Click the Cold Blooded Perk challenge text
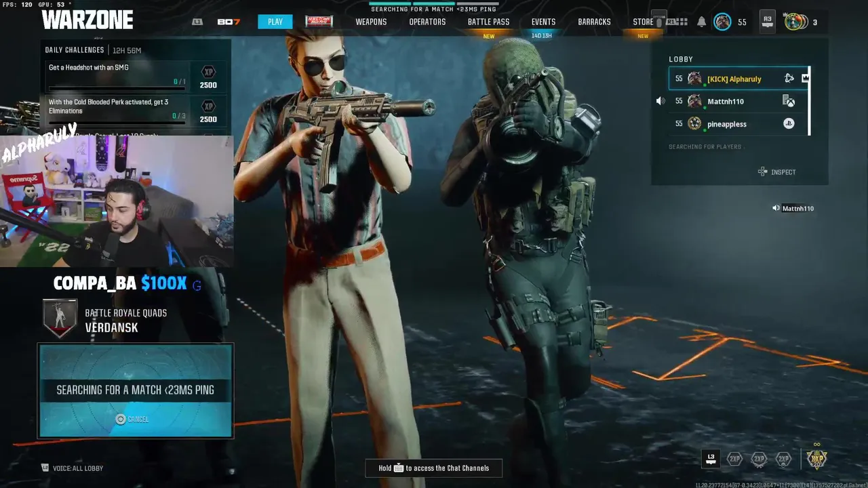 click(108, 106)
